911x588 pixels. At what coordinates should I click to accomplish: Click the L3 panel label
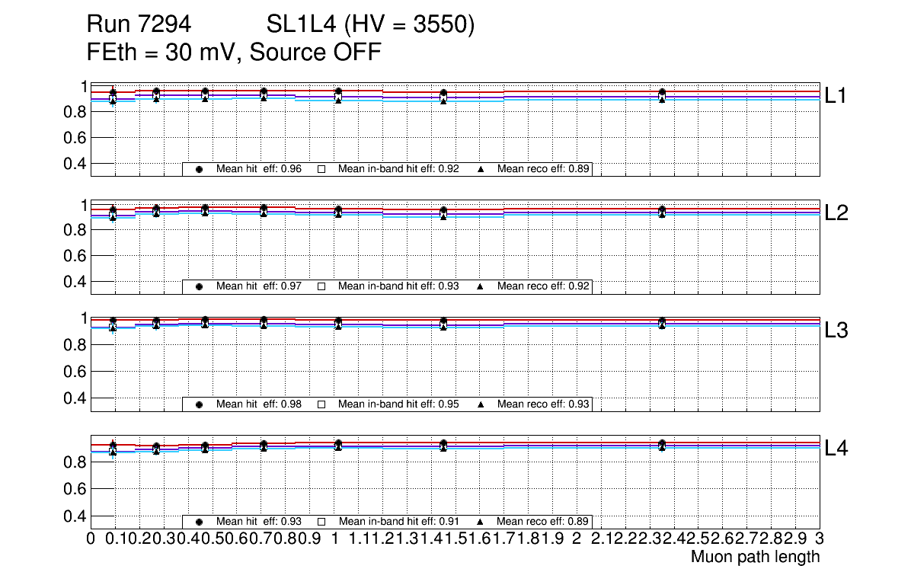click(836, 331)
